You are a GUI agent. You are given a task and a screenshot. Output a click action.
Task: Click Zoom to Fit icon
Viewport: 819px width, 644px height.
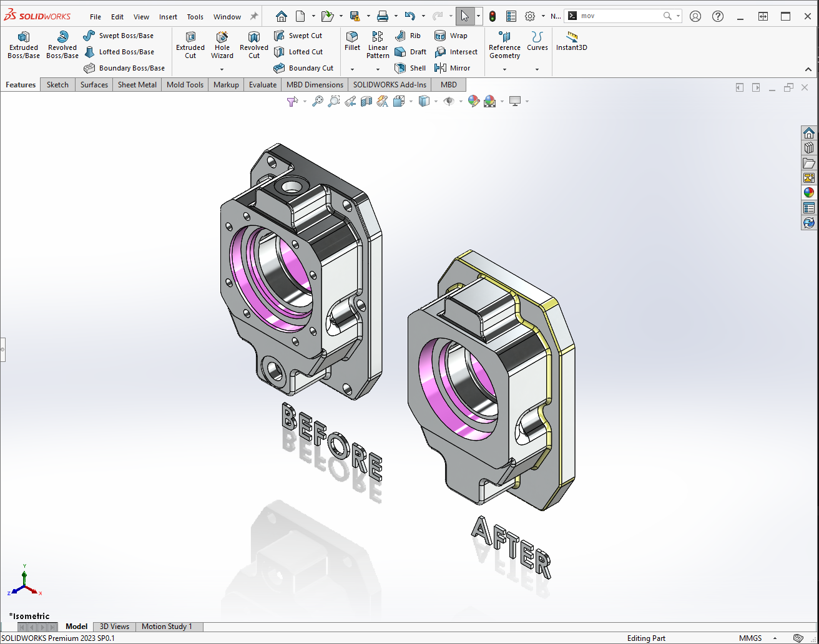coord(318,101)
